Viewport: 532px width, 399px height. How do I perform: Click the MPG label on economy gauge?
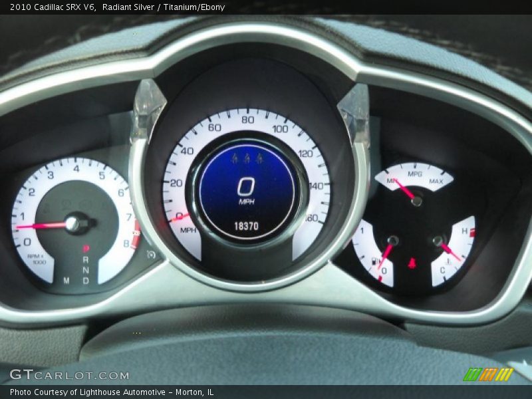pyautogui.click(x=414, y=174)
